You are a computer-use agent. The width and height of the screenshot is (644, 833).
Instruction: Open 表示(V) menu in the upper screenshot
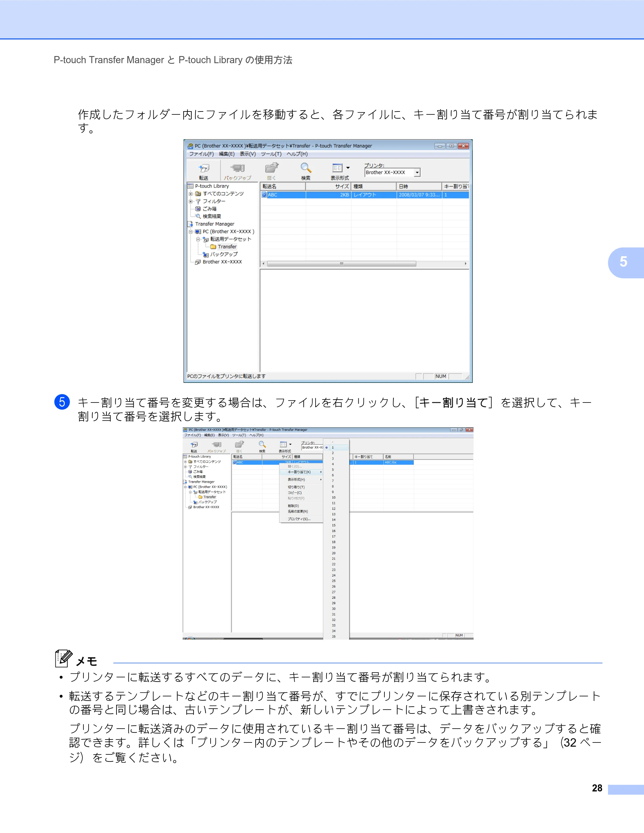[x=248, y=154]
